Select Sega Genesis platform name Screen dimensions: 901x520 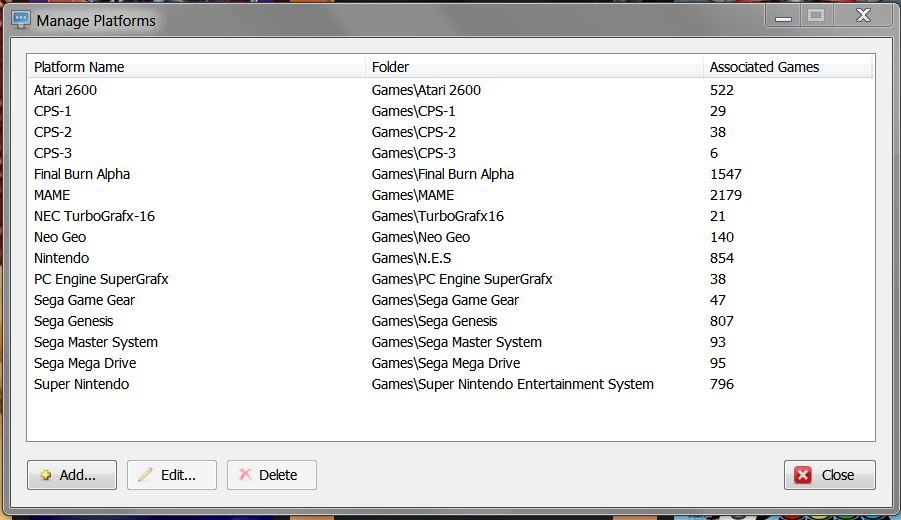coord(74,321)
